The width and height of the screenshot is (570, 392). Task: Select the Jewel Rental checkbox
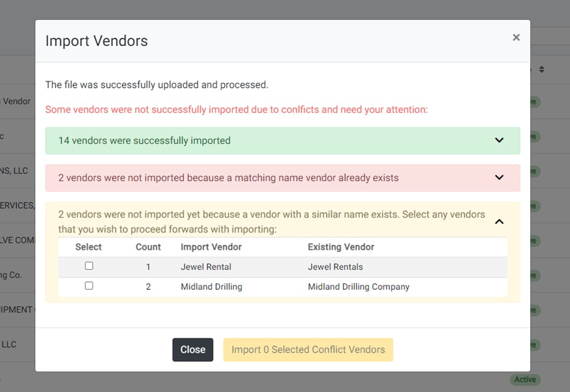click(89, 266)
